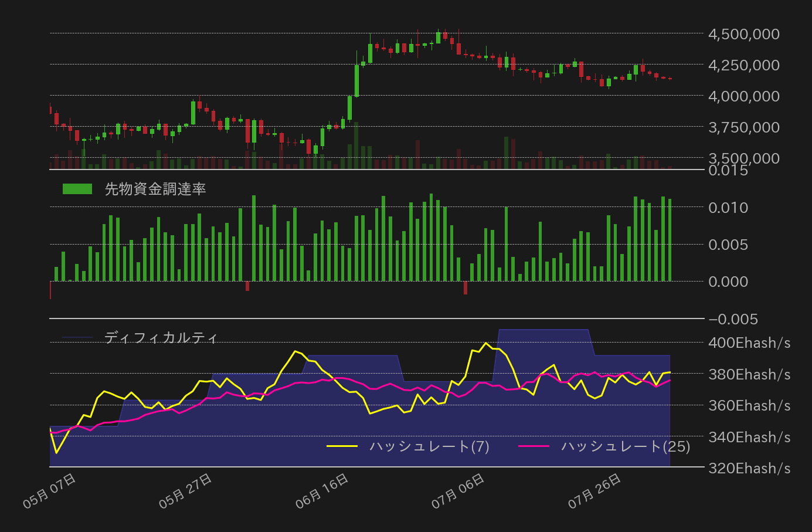Select the 05月 27日 date tick

click(186, 491)
